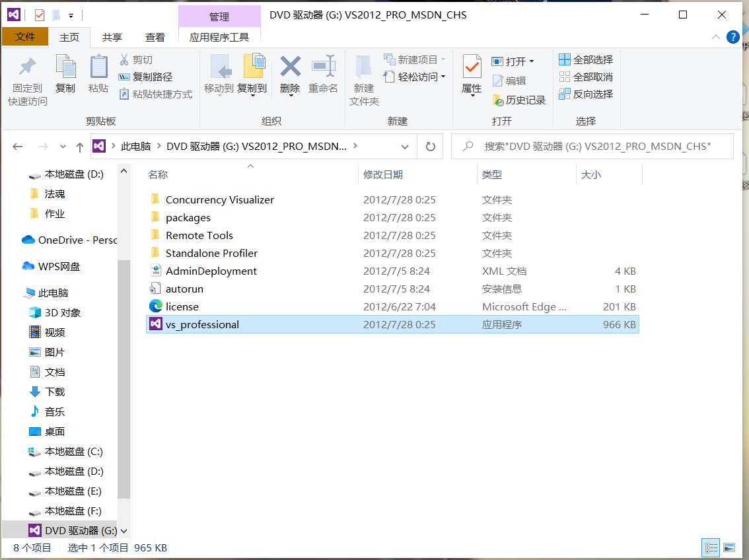The image size is (749, 560).
Task: Select the Standalone Profiler folder
Action: [392, 253]
